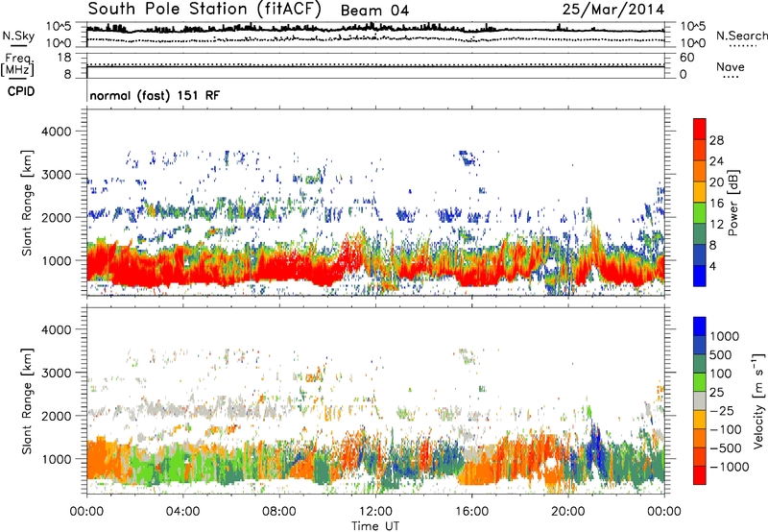Click the 'Power [dB]' colorbar title
The width and height of the screenshot is (768, 532).
pos(732,203)
